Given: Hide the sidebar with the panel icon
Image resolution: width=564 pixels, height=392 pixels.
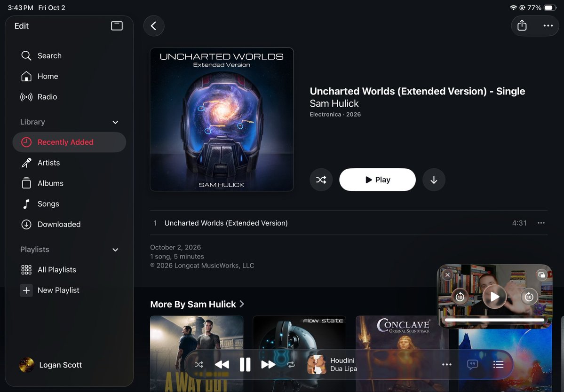Looking at the screenshot, I should tap(117, 26).
